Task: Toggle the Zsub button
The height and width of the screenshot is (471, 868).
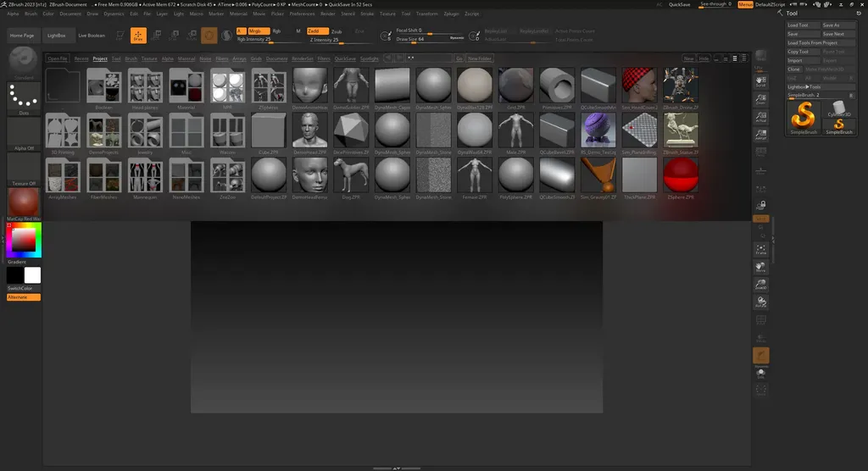Action: coord(337,31)
